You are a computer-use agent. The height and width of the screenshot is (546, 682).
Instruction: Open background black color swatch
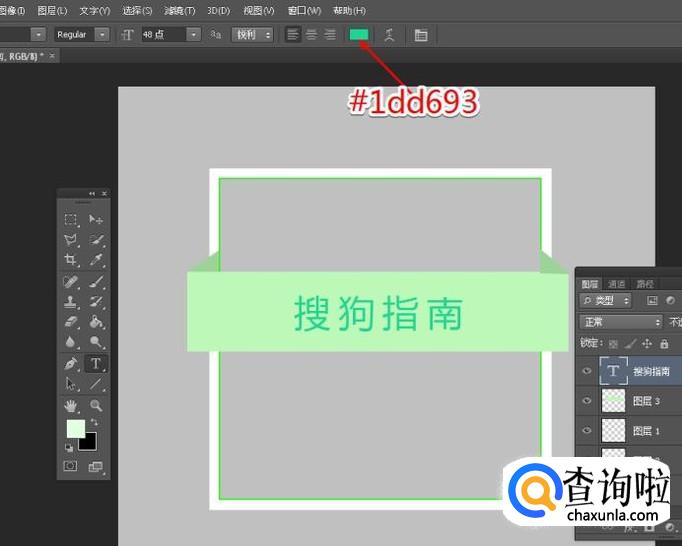pos(90,443)
